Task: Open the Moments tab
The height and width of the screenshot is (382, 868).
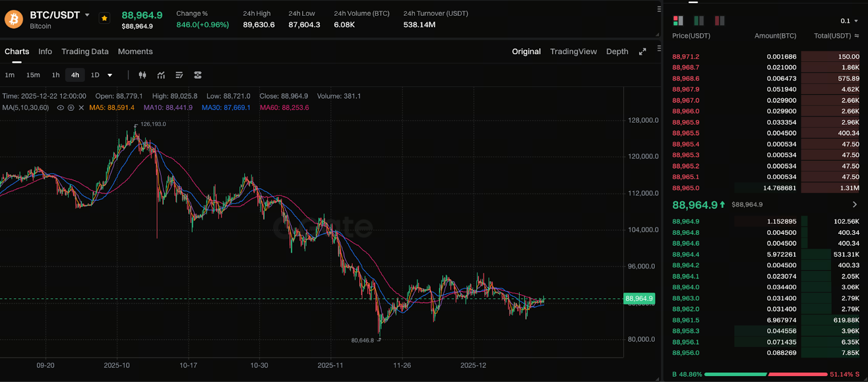Action: click(x=135, y=52)
